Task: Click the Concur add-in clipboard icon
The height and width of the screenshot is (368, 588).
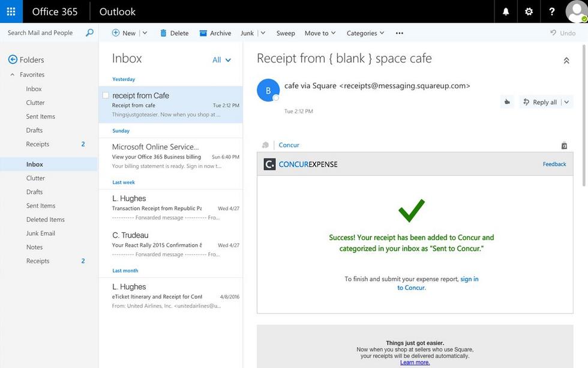Action: (x=564, y=145)
